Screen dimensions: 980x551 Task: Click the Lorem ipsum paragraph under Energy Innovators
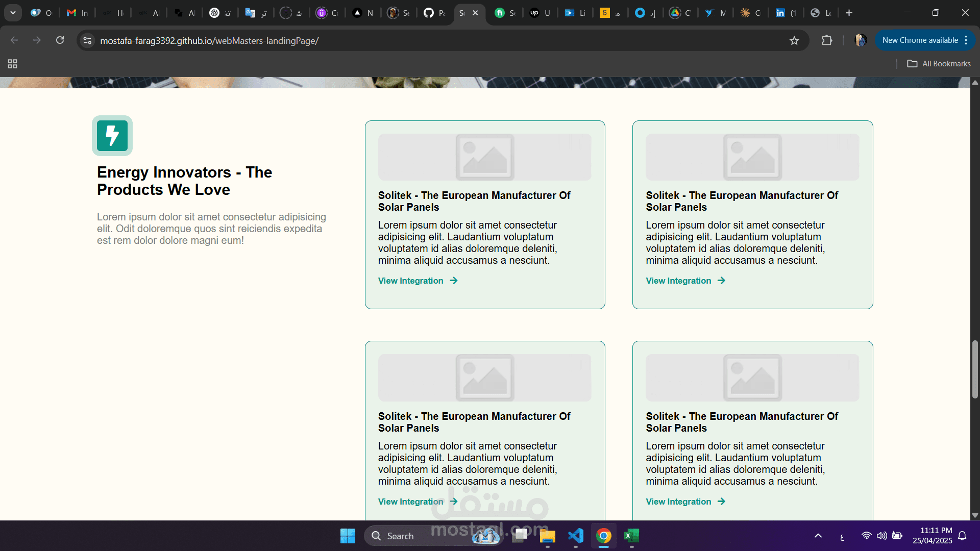pos(211,229)
